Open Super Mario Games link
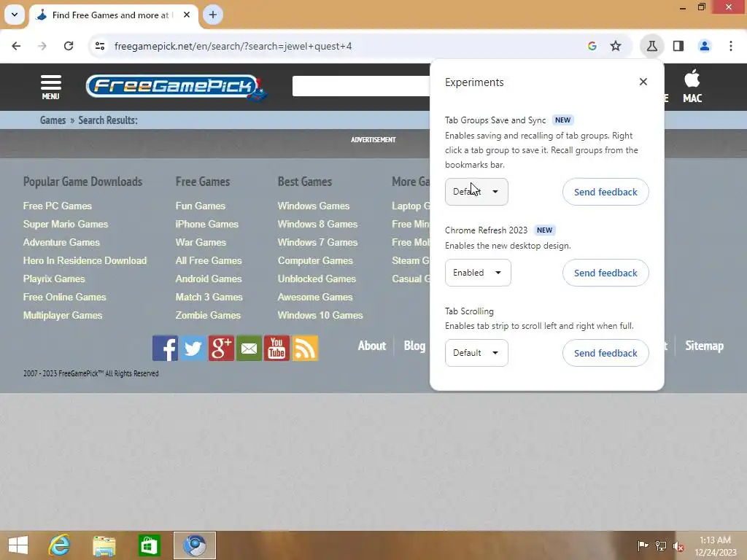Image resolution: width=747 pixels, height=560 pixels. (x=66, y=224)
